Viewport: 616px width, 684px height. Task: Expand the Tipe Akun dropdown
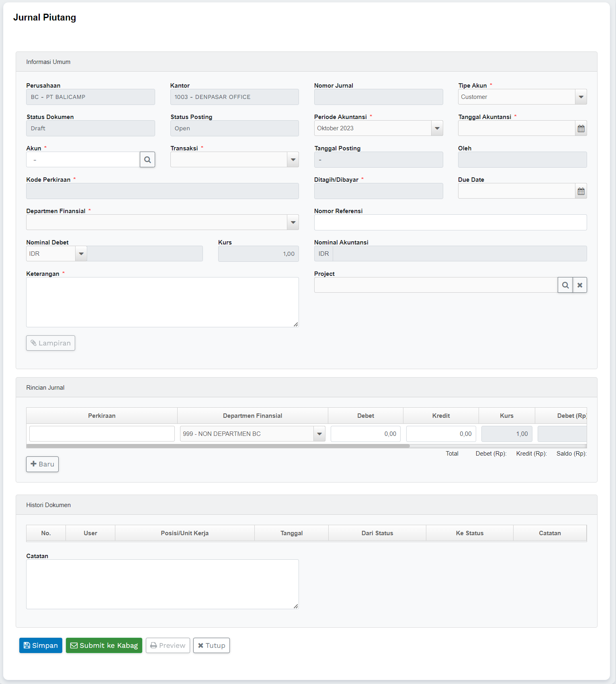(581, 97)
